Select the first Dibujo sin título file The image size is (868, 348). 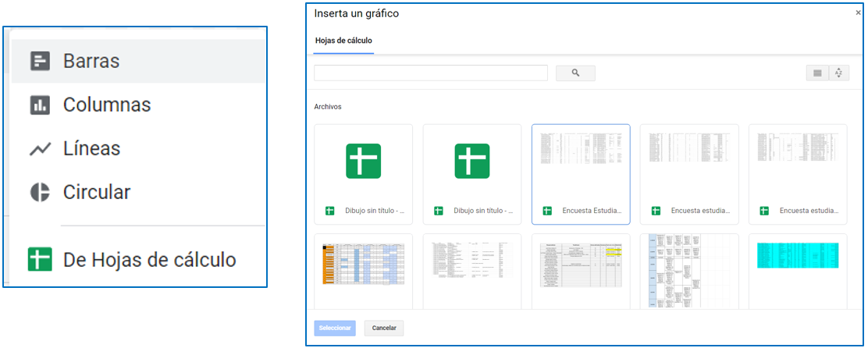tap(363, 174)
